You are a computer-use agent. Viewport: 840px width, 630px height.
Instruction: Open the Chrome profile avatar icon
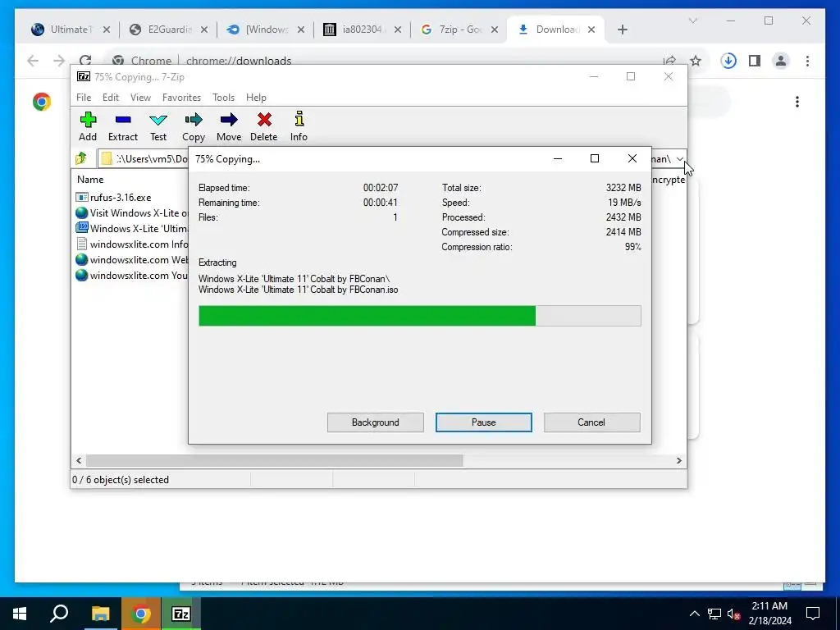pos(781,61)
